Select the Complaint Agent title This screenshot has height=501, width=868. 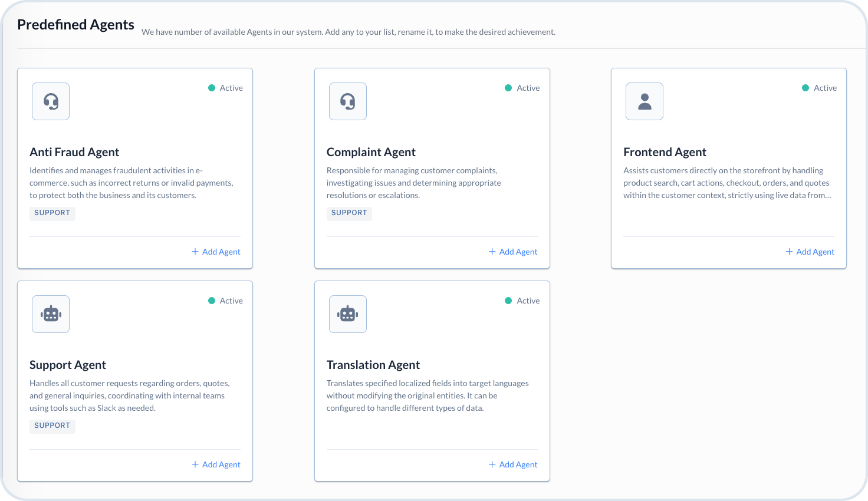click(x=371, y=152)
